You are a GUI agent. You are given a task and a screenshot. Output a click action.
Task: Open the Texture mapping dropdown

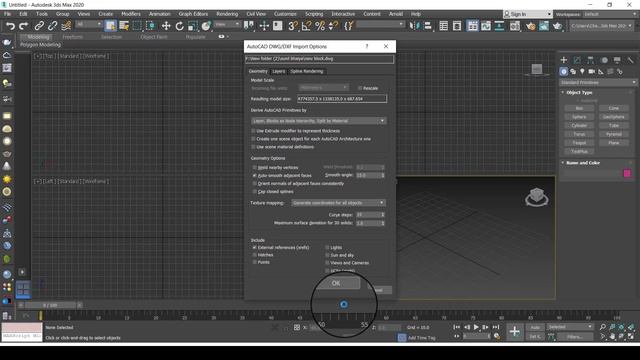pos(338,203)
